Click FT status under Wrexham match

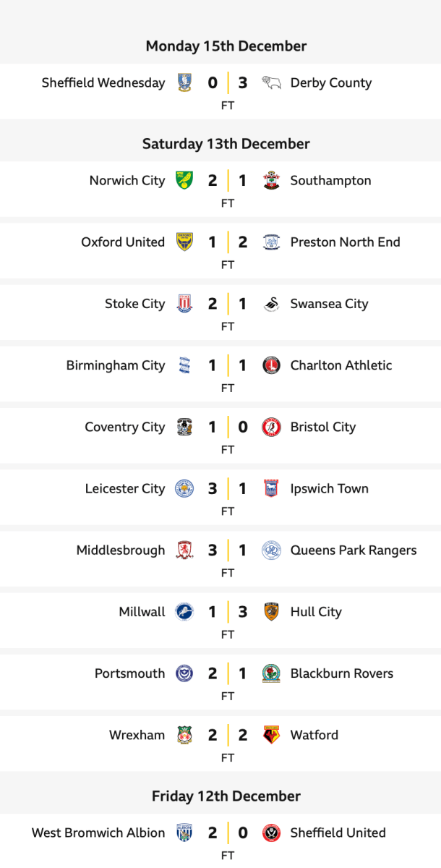tap(228, 757)
